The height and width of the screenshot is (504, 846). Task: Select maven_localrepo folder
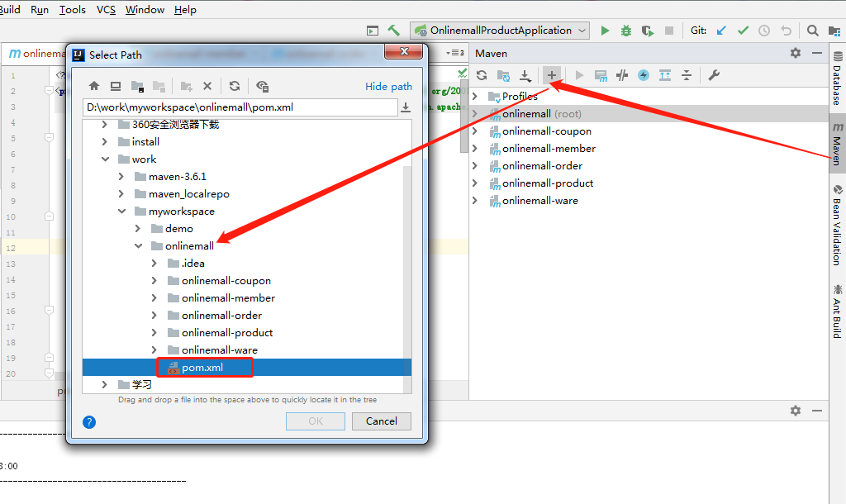189,194
